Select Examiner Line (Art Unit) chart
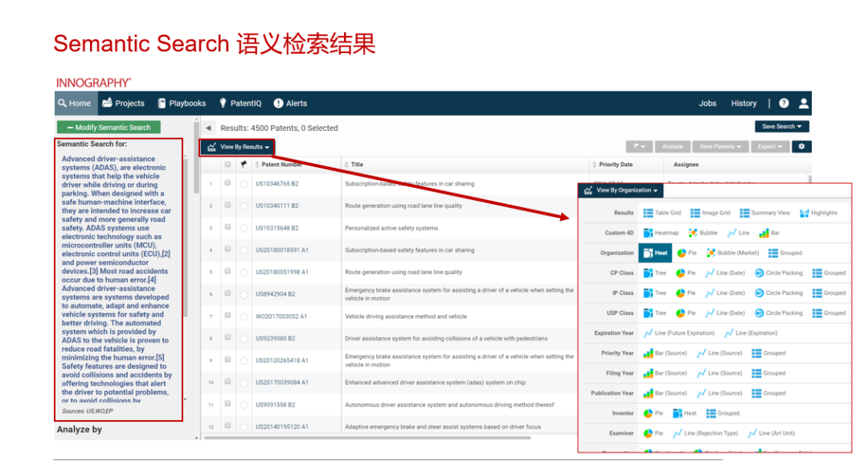Screen dimensions: 868x461 tap(771, 434)
